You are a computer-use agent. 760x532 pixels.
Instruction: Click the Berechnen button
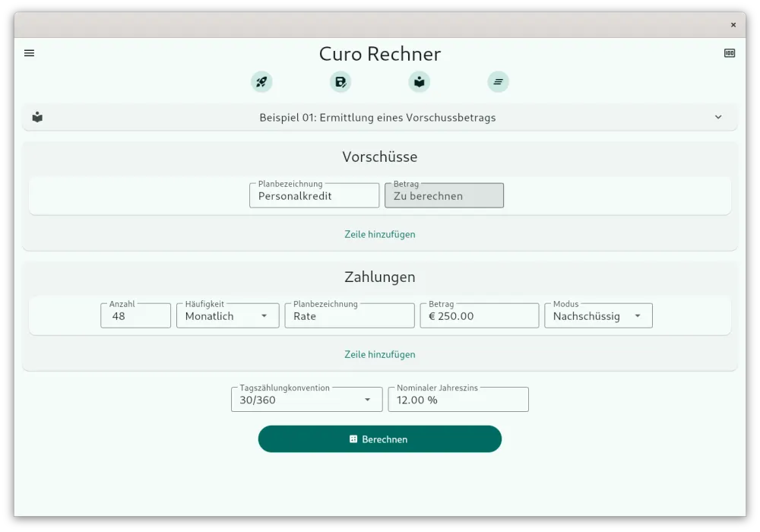[x=380, y=439]
